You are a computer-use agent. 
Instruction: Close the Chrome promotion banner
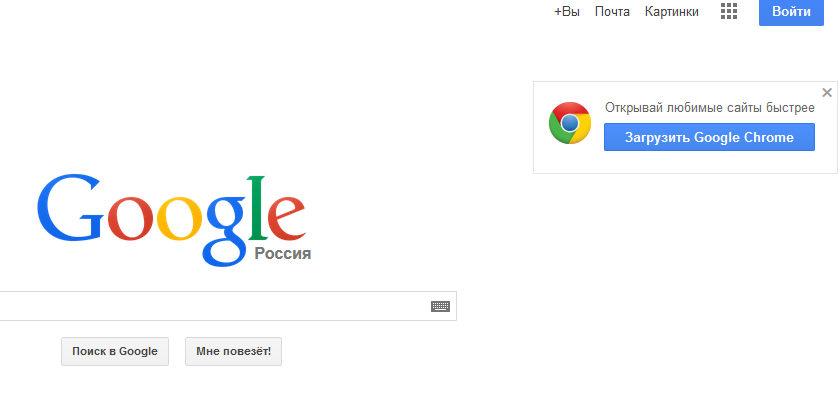pos(827,92)
